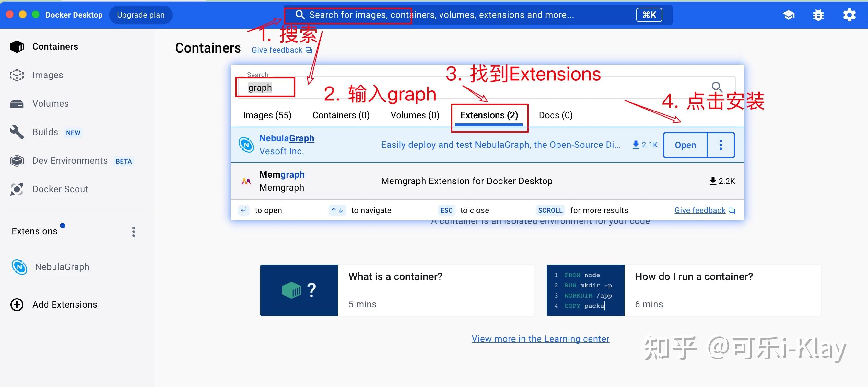868x387 pixels.
Task: Click the bug report icon in the header
Action: 818,15
